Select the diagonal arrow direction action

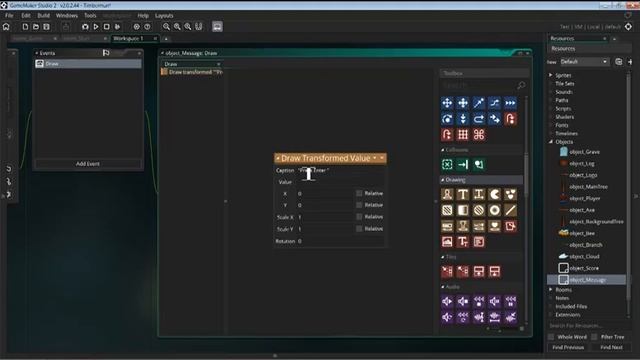(x=478, y=103)
